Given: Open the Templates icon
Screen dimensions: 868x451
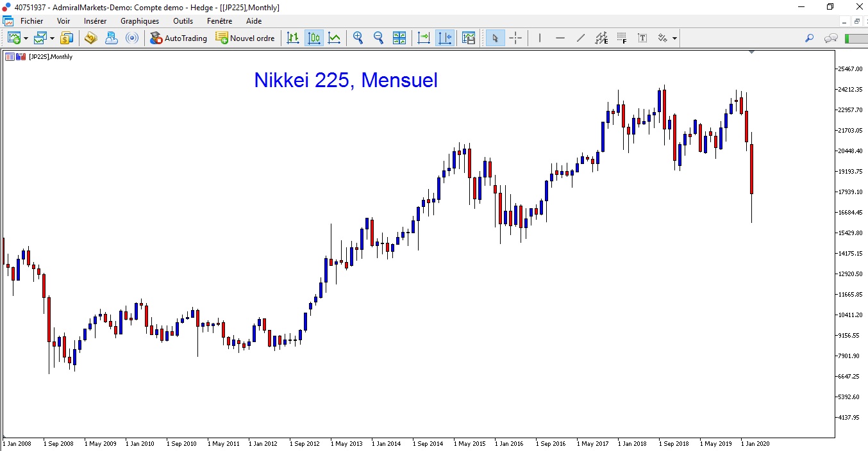Looking at the screenshot, I should 468,38.
